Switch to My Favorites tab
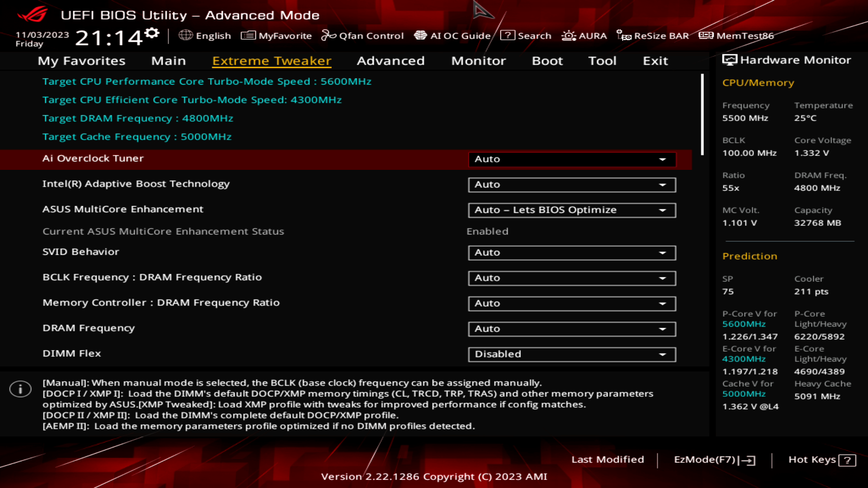The height and width of the screenshot is (488, 868). click(x=81, y=61)
